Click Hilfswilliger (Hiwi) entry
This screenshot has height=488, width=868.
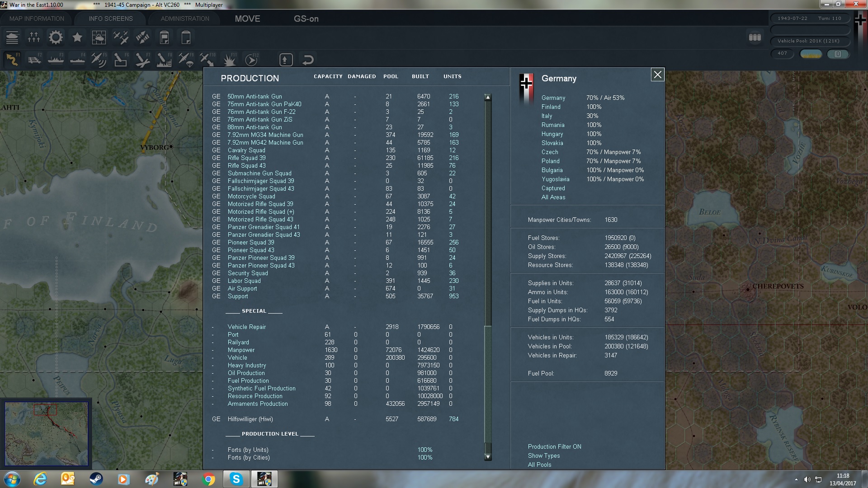tap(250, 419)
